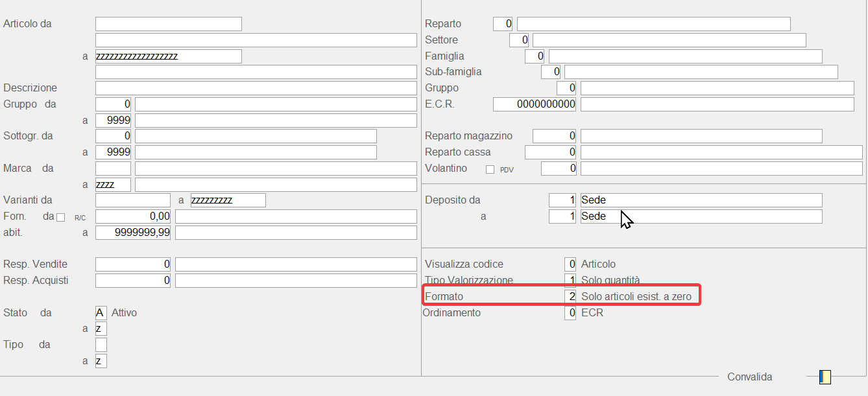Click the Articolo a field with zzzzzzzzzzzzzzzzzz
The image size is (868, 396).
pyautogui.click(x=169, y=56)
